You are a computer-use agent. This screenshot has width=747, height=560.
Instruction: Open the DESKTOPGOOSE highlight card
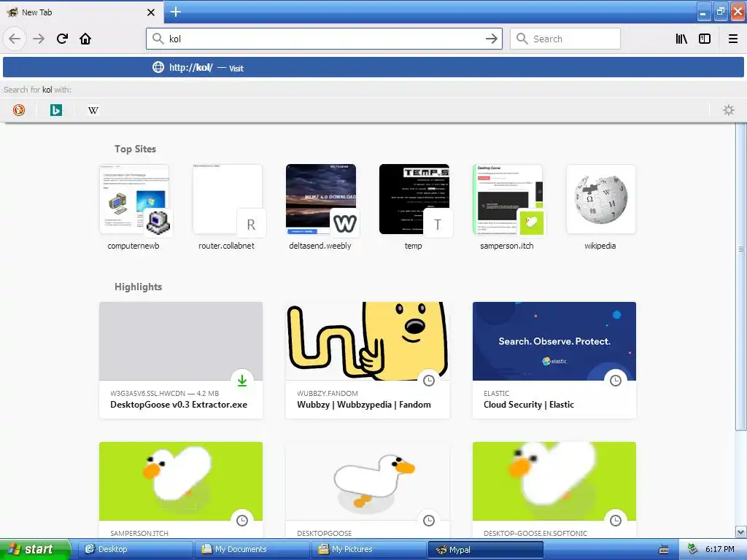tap(368, 490)
